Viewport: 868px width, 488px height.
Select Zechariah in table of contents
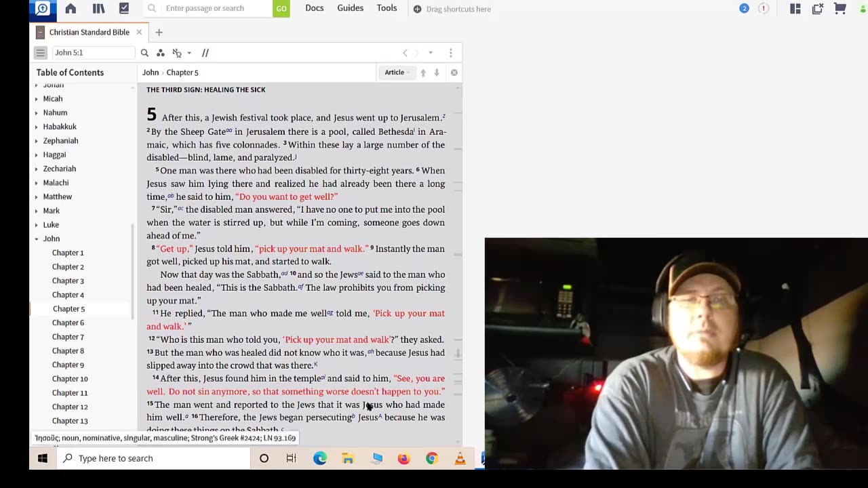(x=60, y=169)
